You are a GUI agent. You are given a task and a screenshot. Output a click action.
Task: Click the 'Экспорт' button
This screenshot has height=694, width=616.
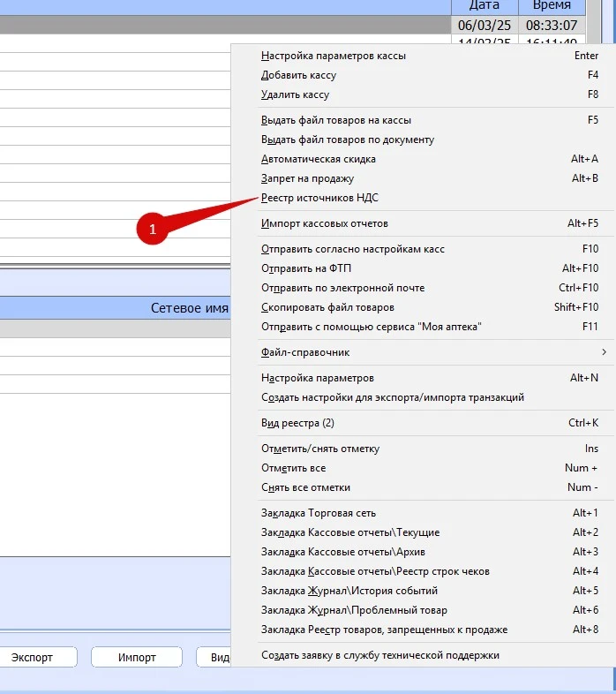point(33,657)
